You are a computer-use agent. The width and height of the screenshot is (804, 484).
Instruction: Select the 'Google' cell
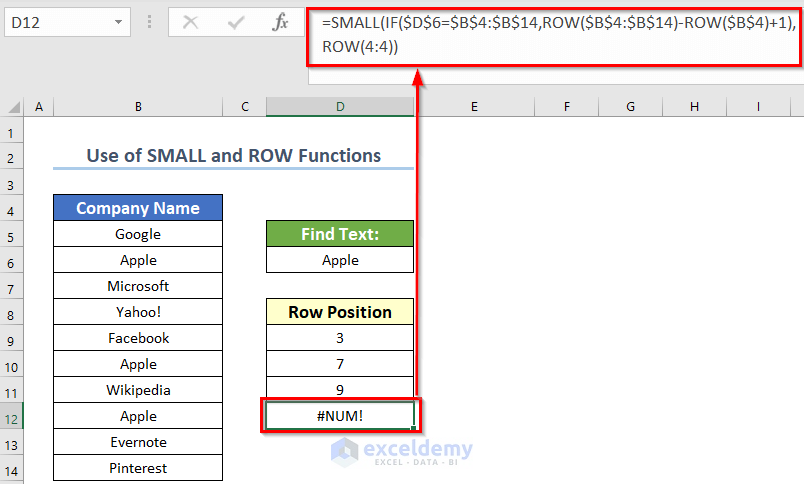coord(138,234)
